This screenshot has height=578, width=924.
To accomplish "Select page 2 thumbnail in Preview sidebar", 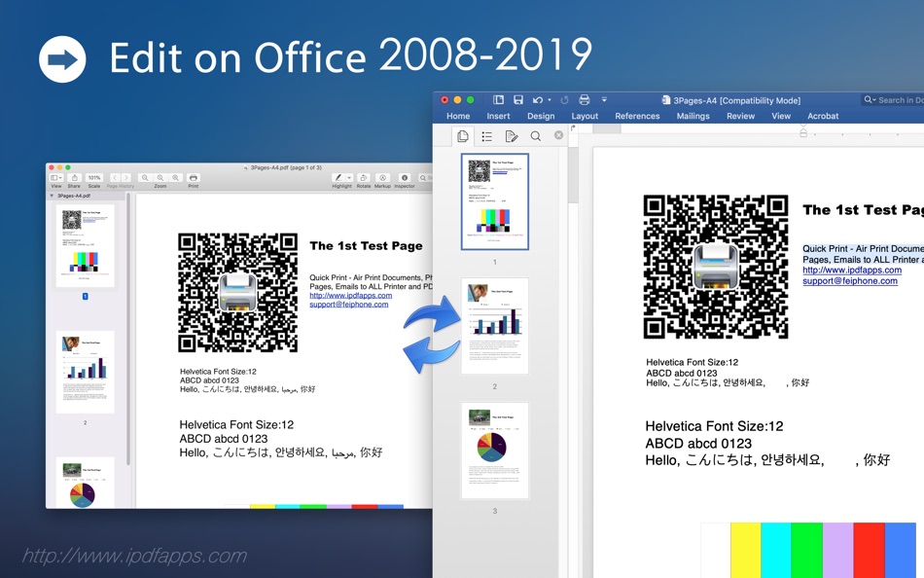I will (x=85, y=372).
